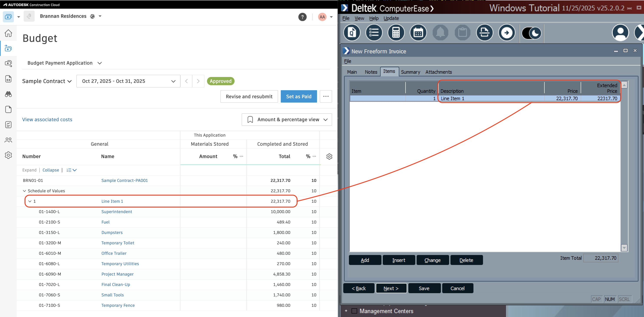Click the list view icon in Deltek toolbar
The height and width of the screenshot is (317, 644).
(374, 33)
